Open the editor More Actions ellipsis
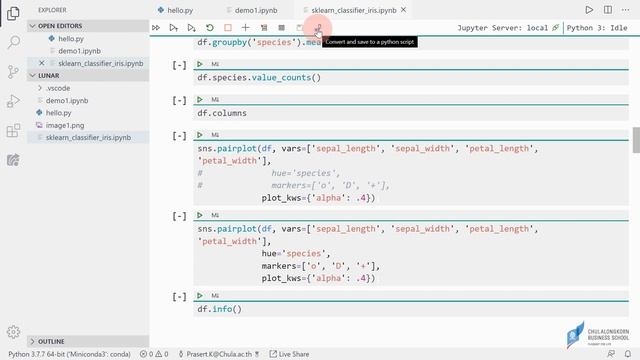This screenshot has width=640, height=360. click(625, 10)
